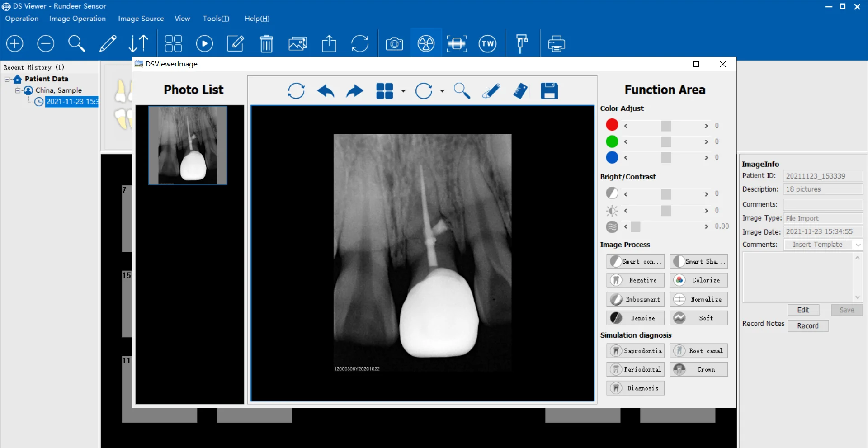The width and height of the screenshot is (868, 448).
Task: Click the Edit button under comments
Action: (x=803, y=310)
